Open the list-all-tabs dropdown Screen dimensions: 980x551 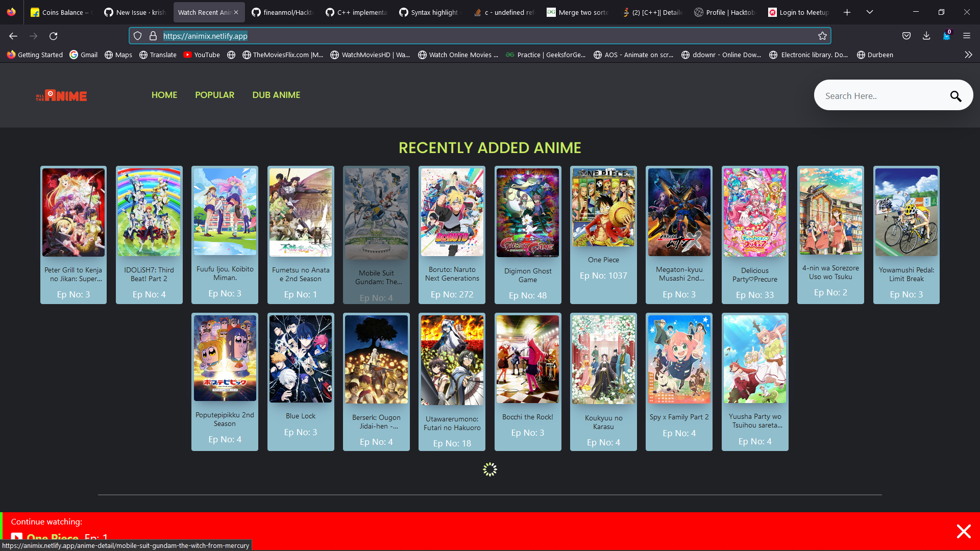point(870,12)
